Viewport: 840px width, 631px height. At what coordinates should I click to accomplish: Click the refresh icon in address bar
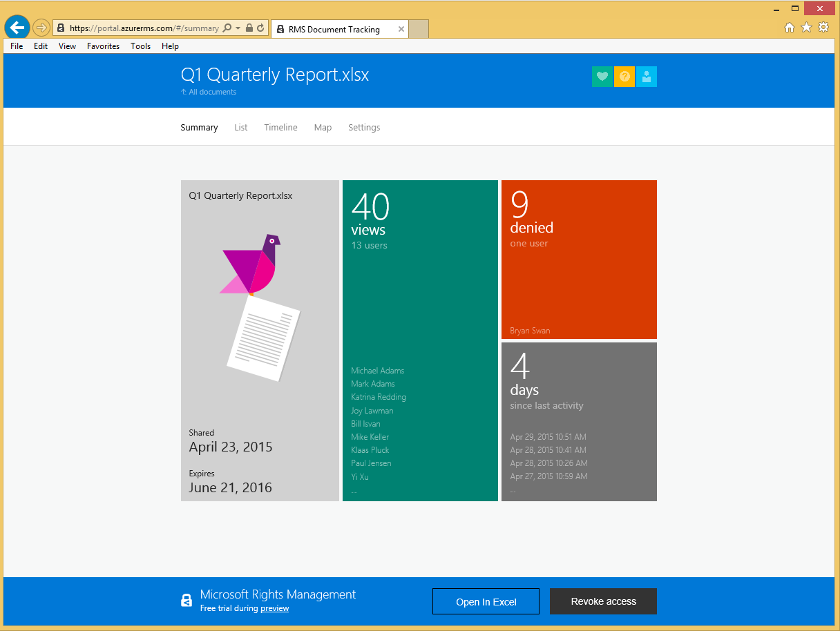[x=260, y=28]
